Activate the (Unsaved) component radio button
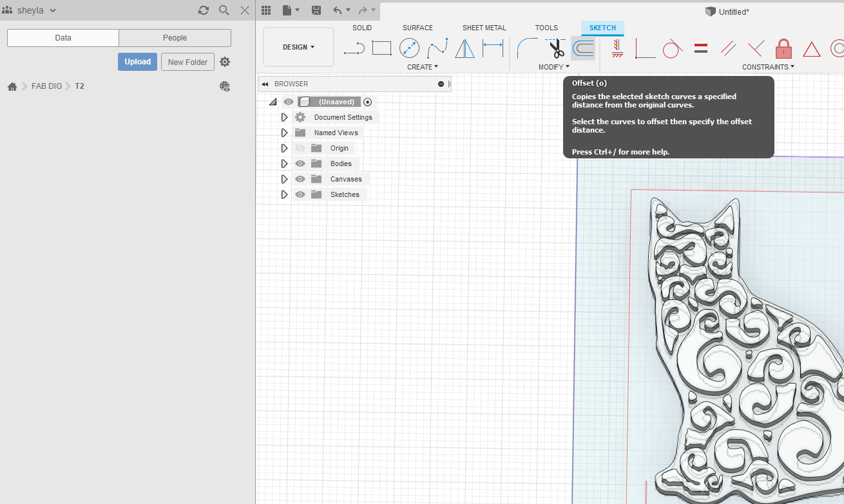Viewport: 844px width, 504px height. pos(368,102)
